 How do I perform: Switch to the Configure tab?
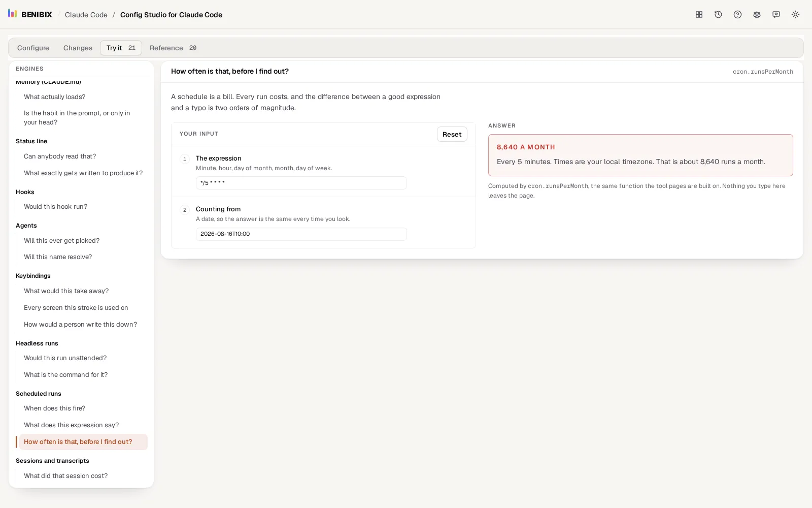pos(33,48)
